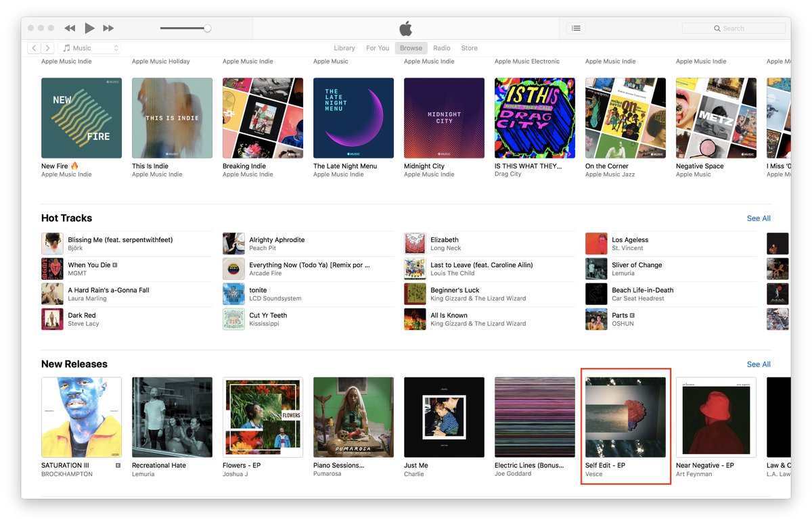This screenshot has width=812, height=524.
Task: Open the Electric Lines album cover
Action: point(535,417)
